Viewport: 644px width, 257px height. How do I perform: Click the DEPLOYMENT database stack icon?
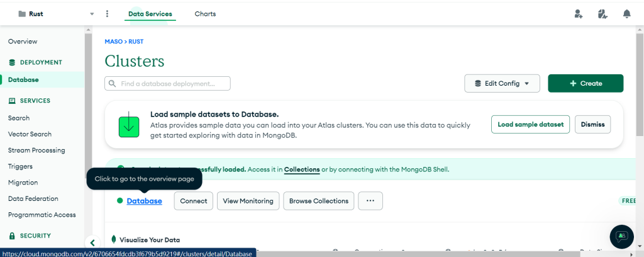coord(12,62)
